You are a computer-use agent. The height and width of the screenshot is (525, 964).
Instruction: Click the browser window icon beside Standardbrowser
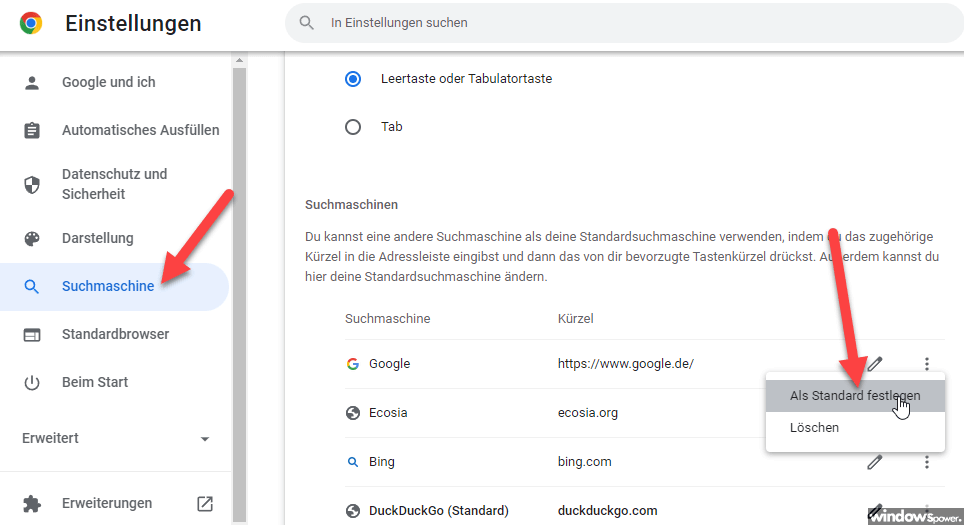click(x=32, y=334)
